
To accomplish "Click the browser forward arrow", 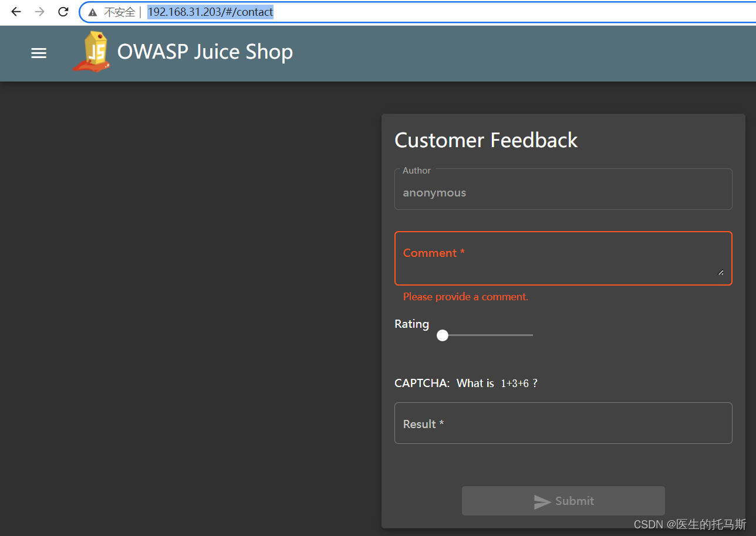I will [x=39, y=12].
